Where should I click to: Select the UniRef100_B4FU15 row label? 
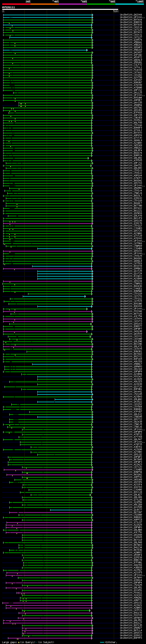(x=131, y=359)
